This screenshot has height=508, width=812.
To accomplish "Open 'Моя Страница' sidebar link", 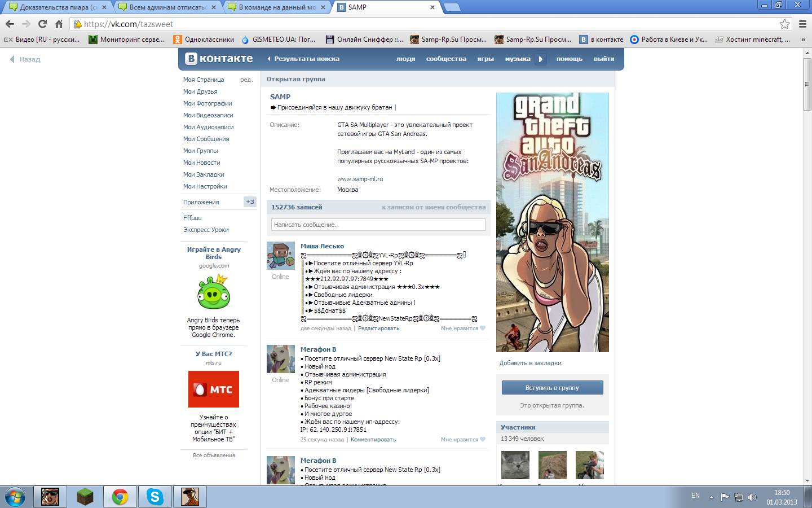I will click(x=204, y=80).
